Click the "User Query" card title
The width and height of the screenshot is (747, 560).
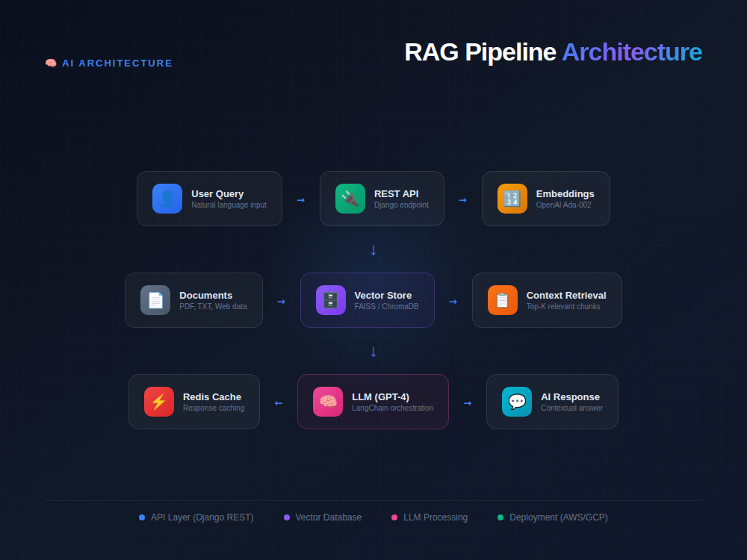point(217,194)
